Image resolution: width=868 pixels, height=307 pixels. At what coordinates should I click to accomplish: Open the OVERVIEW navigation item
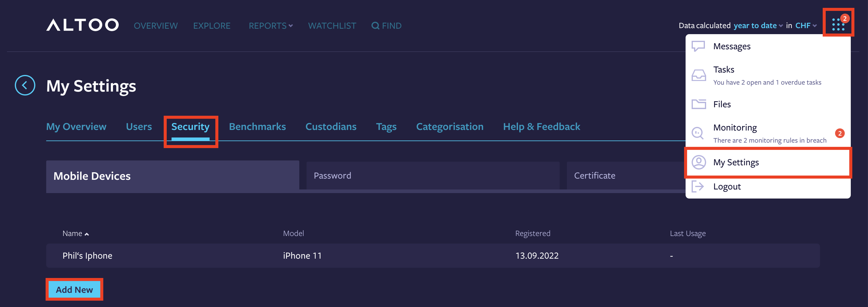[x=156, y=26]
